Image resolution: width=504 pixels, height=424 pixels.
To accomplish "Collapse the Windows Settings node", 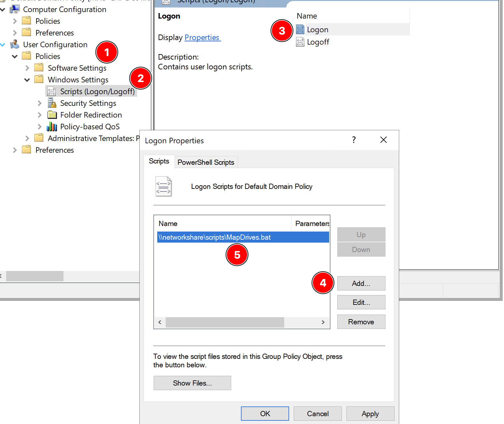I will tap(27, 80).
